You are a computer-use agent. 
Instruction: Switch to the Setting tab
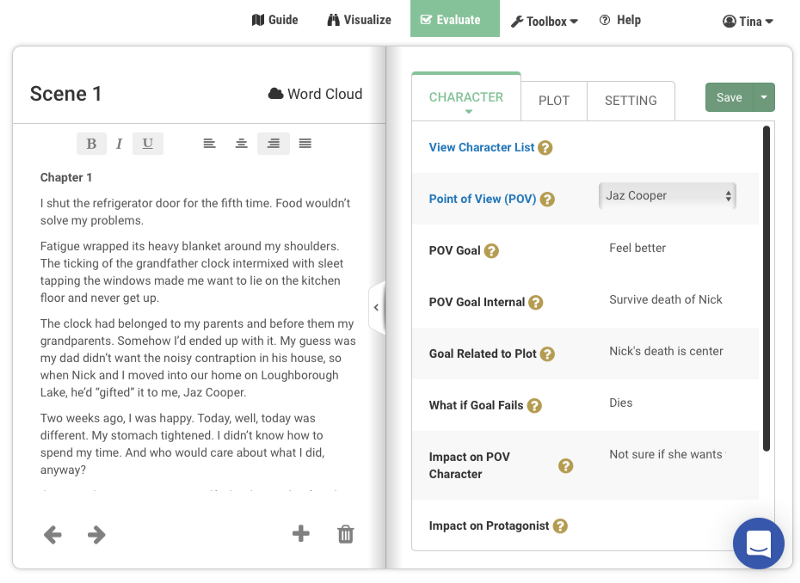(631, 101)
